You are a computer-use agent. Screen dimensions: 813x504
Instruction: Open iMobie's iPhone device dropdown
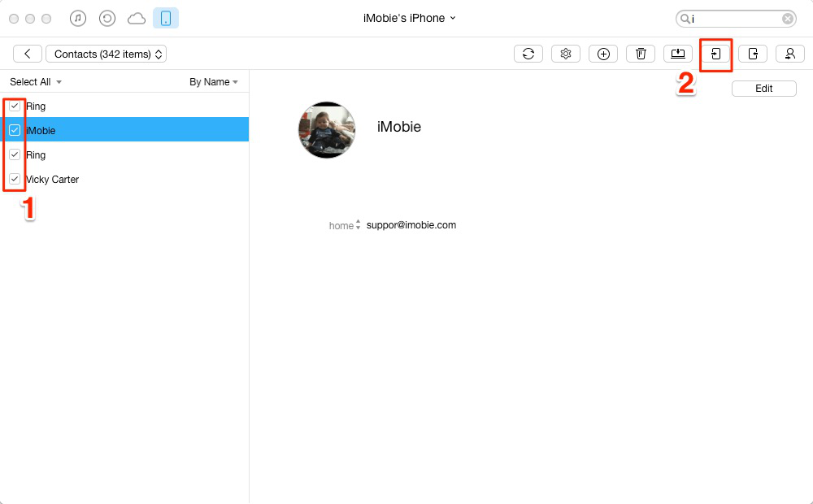pyautogui.click(x=409, y=18)
